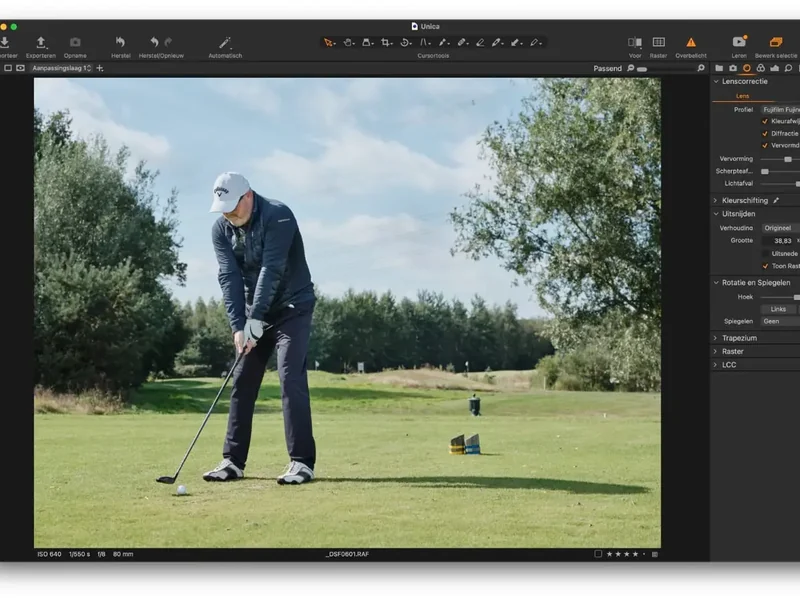Click the Links rotate button
Image resolution: width=800 pixels, height=600 pixels.
tap(778, 309)
